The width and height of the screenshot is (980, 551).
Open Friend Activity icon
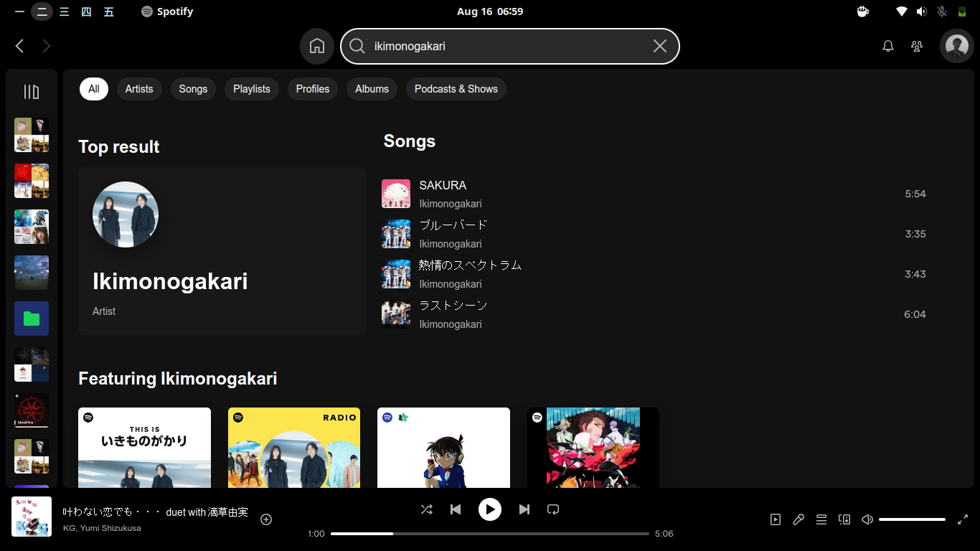pos(917,46)
